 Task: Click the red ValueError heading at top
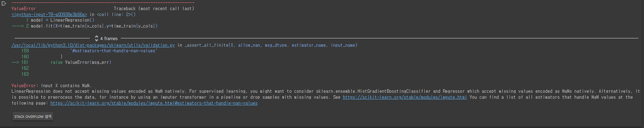[x=23, y=9]
